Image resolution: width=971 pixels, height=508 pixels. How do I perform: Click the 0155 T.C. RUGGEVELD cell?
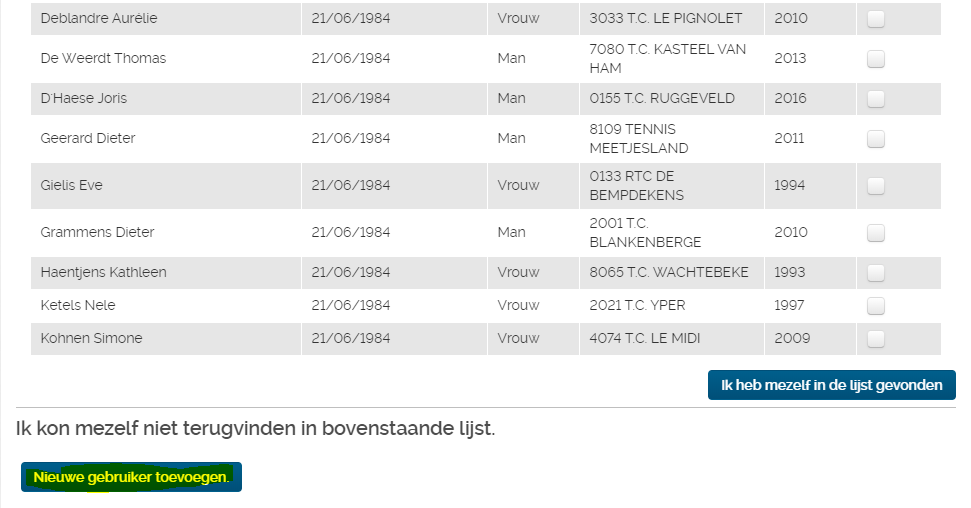[x=671, y=99]
